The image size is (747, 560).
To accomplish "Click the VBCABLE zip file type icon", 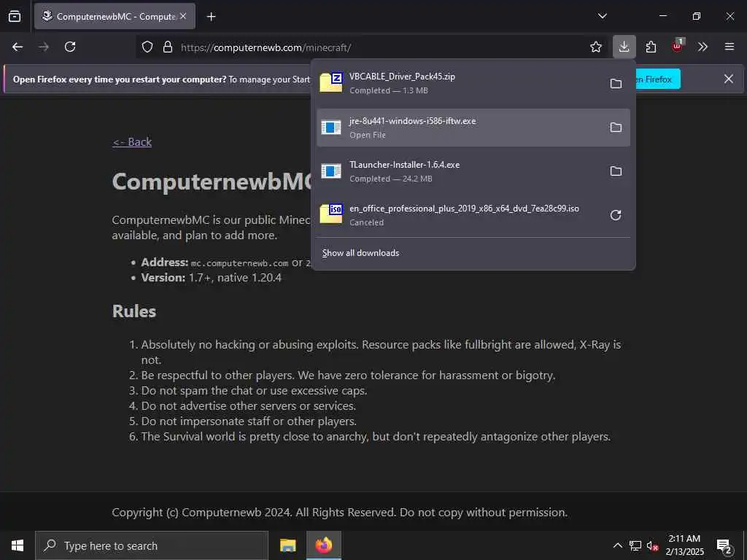I will pos(331,82).
